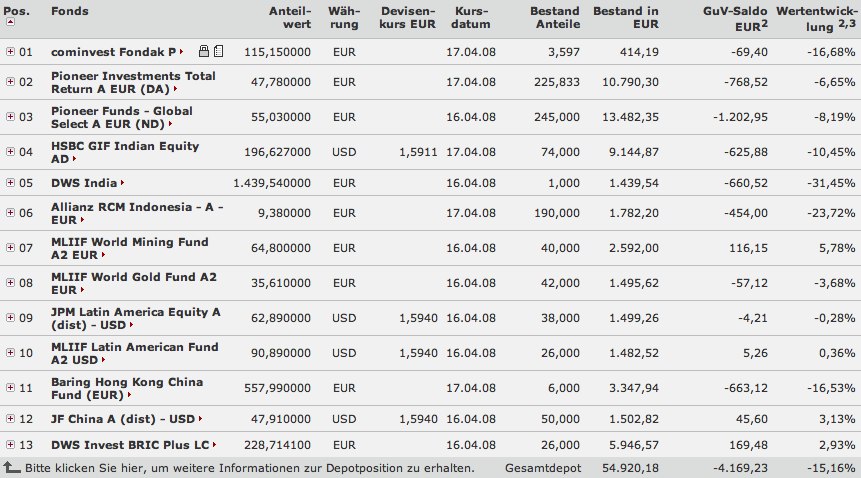Screen dimensions: 861x478
Task: Click the up-left arrow icon in footer hint
Action: pos(12,467)
